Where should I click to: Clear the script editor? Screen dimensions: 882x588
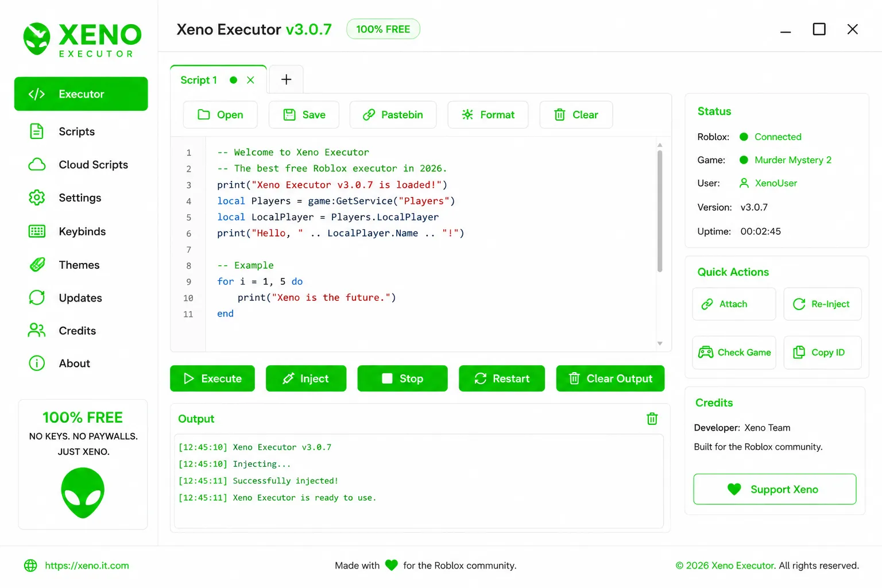pos(576,115)
